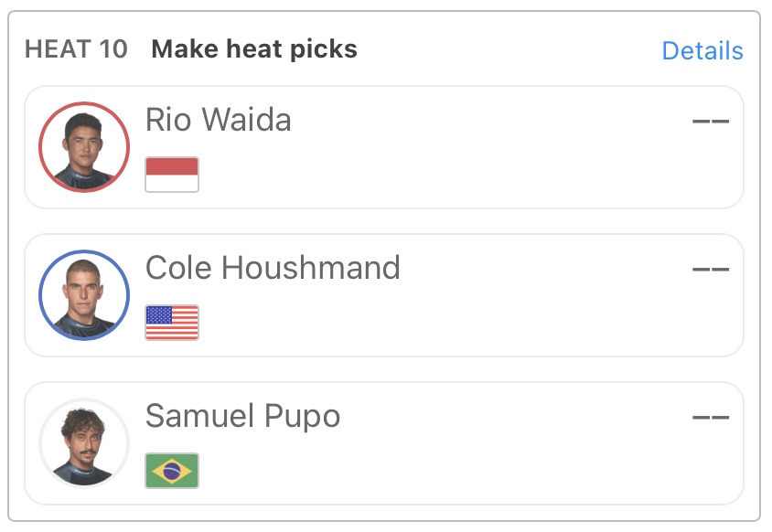Viewport: 772px width, 532px height.
Task: Click Rio Waida's avatar photo
Action: (x=84, y=148)
